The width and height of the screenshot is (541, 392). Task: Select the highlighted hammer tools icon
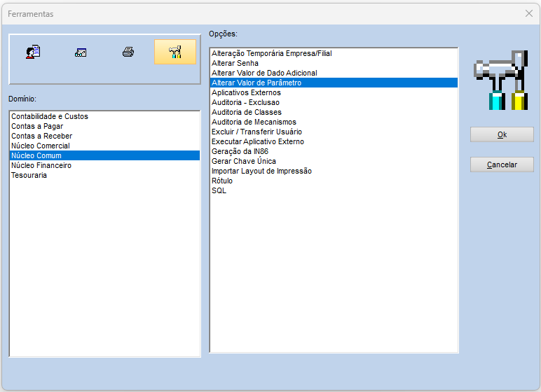175,52
